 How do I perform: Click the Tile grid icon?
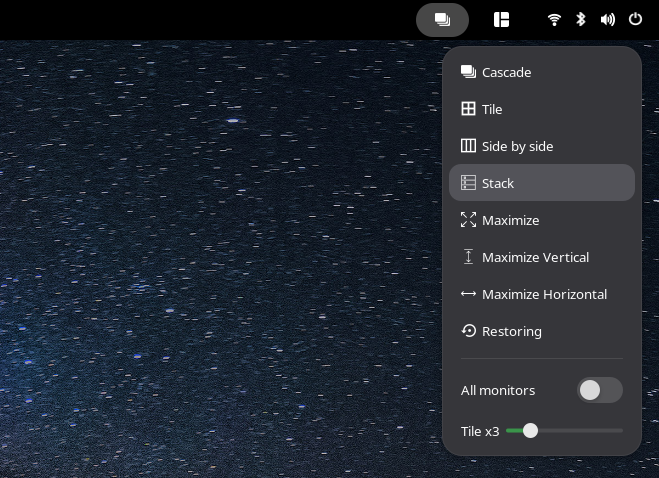[x=468, y=109]
